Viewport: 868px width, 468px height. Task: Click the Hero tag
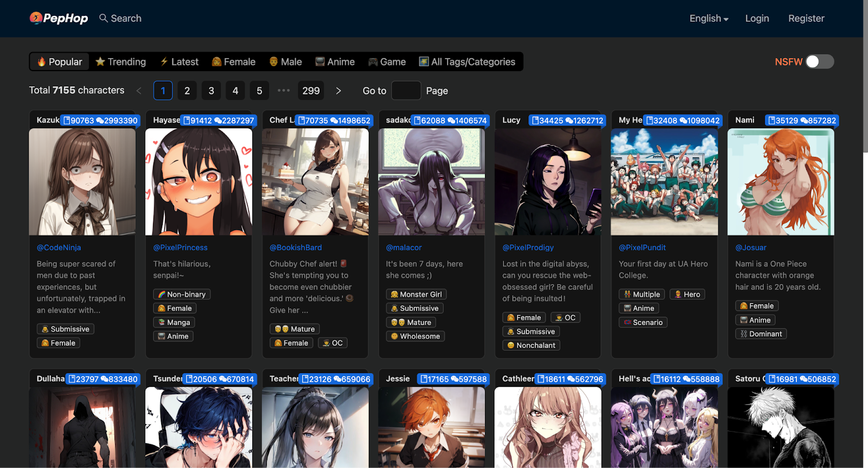coord(687,294)
